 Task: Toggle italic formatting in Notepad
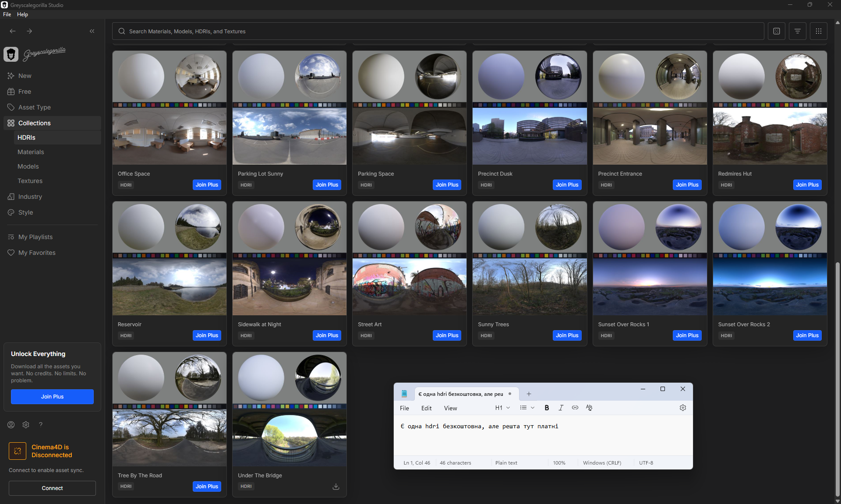pos(561,408)
